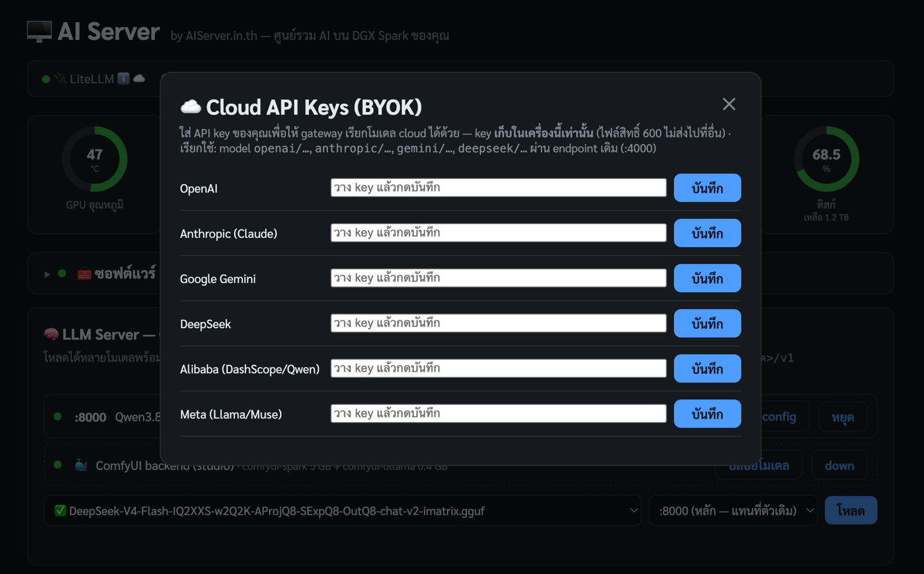Click the down button in the ComfyUI row
The width and height of the screenshot is (924, 574).
pyautogui.click(x=839, y=465)
